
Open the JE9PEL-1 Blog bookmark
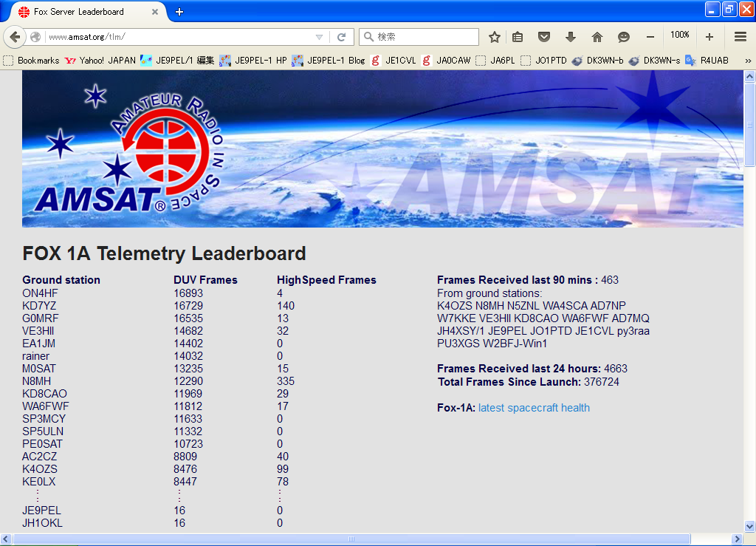click(x=329, y=61)
